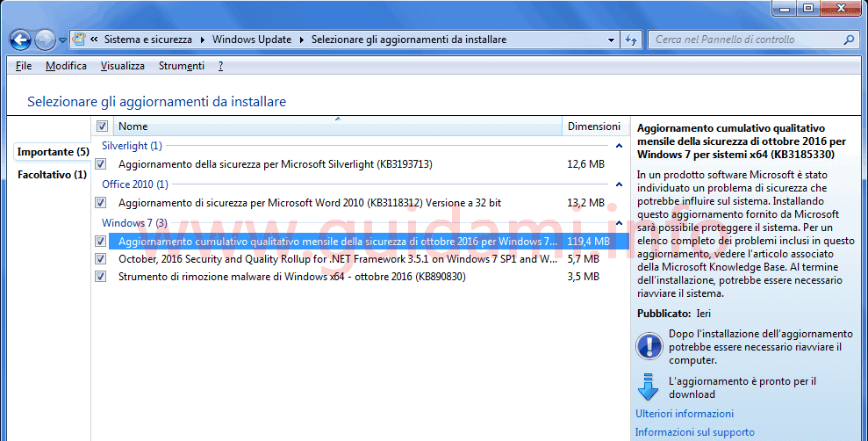Click the 13,2 MB size value
Image resolution: width=868 pixels, height=441 pixels.
tap(585, 203)
